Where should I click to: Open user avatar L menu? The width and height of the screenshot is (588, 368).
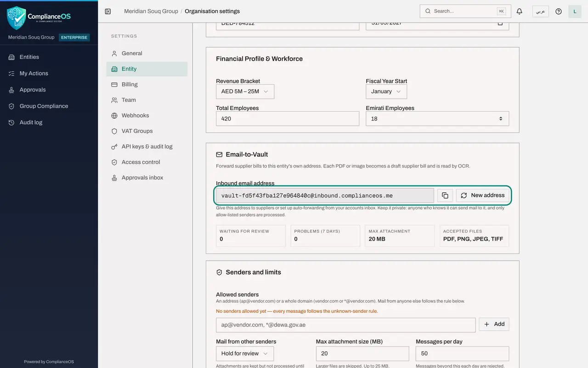coord(575,11)
